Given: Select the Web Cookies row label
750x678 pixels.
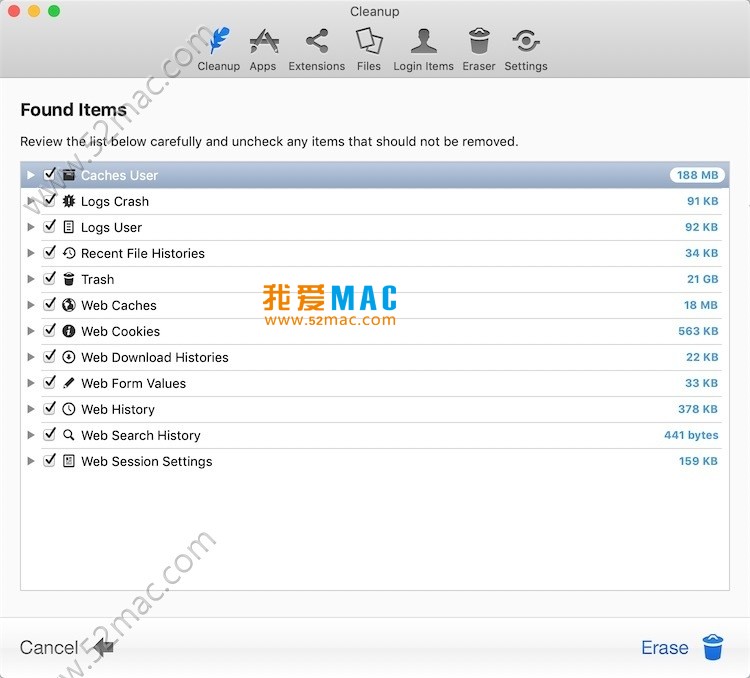Looking at the screenshot, I should tap(121, 331).
